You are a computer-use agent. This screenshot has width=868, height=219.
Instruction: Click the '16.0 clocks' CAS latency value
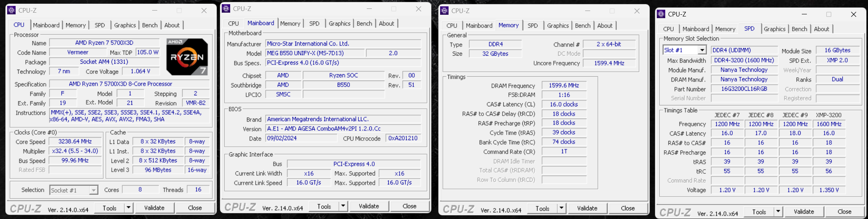pos(564,104)
